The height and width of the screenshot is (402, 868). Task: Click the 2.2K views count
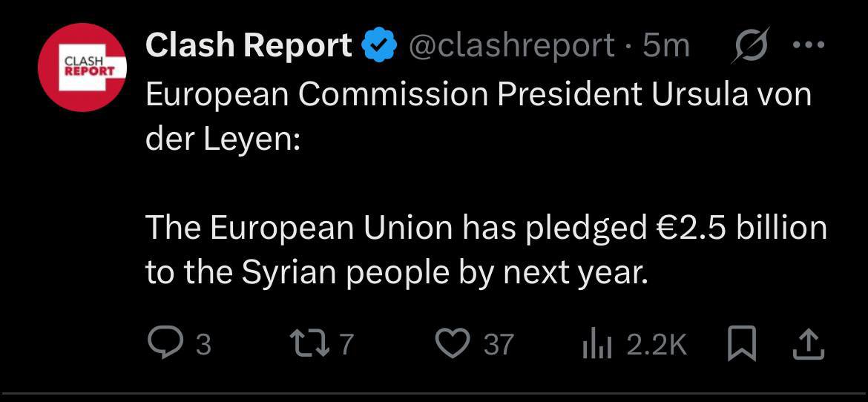click(x=657, y=344)
